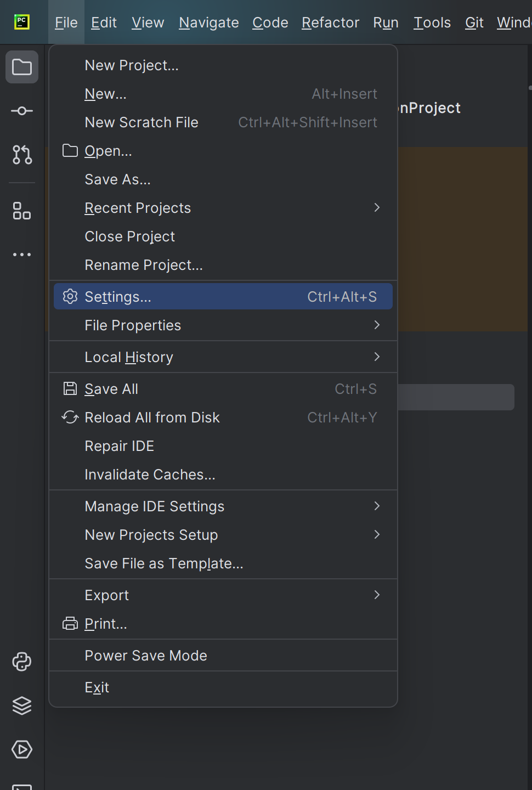Expand the Local History submenu

pos(223,357)
